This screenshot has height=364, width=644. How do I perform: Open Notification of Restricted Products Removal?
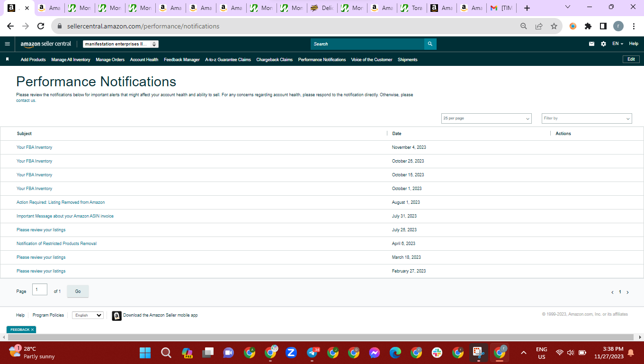coord(56,244)
